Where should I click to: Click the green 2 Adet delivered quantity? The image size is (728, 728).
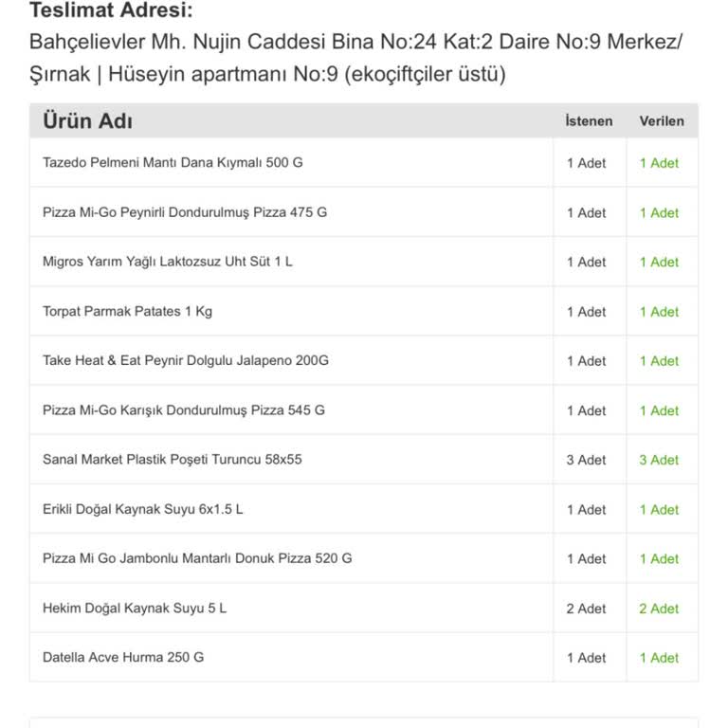click(x=659, y=609)
